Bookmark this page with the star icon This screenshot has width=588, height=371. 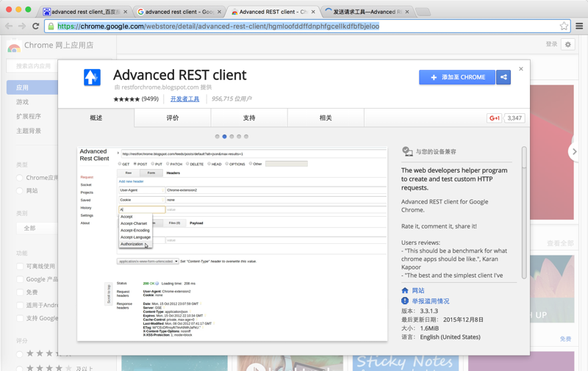564,26
